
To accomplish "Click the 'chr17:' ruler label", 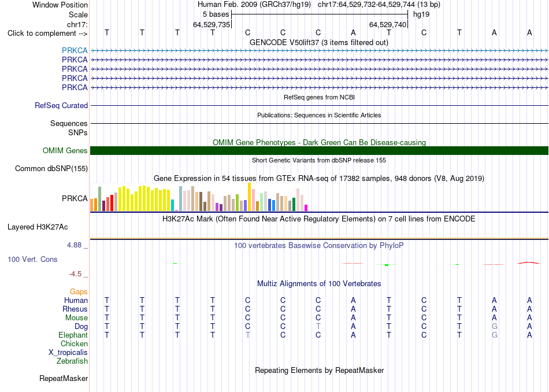I will 77,24.
